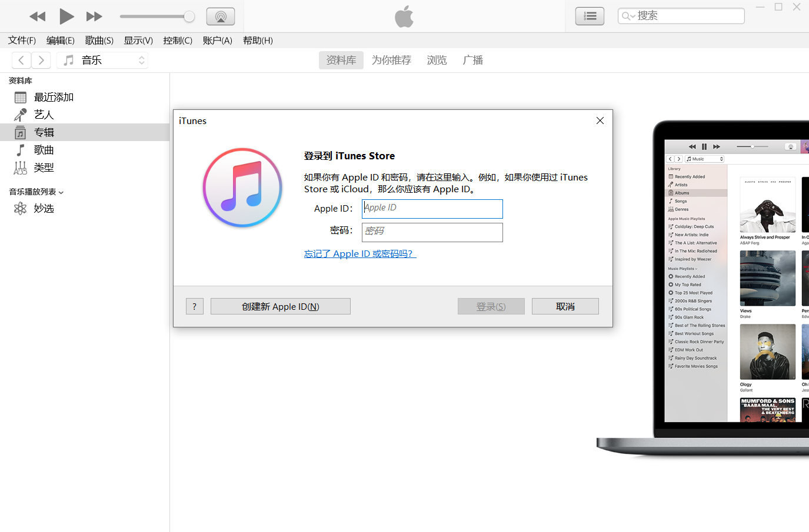
Task: Open the 显示(V) menu
Action: [138, 41]
